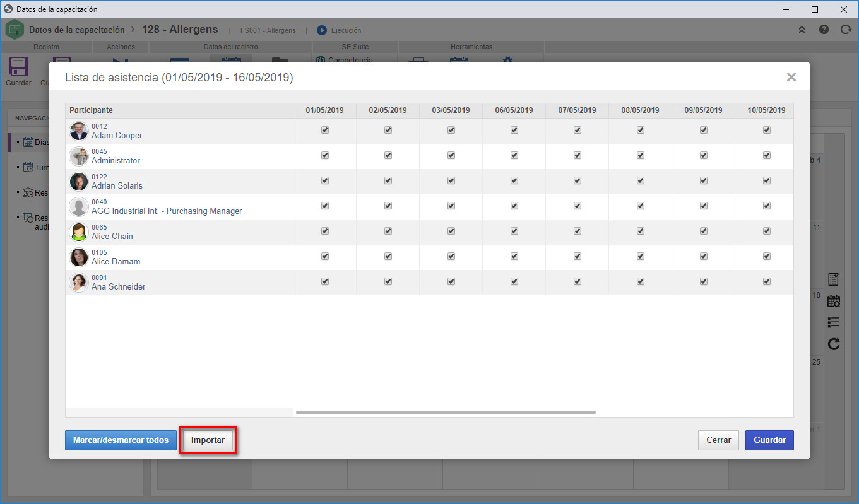Toggle Administrator attendance on 02/05/2019
This screenshot has width=859, height=504.
pyautogui.click(x=388, y=155)
